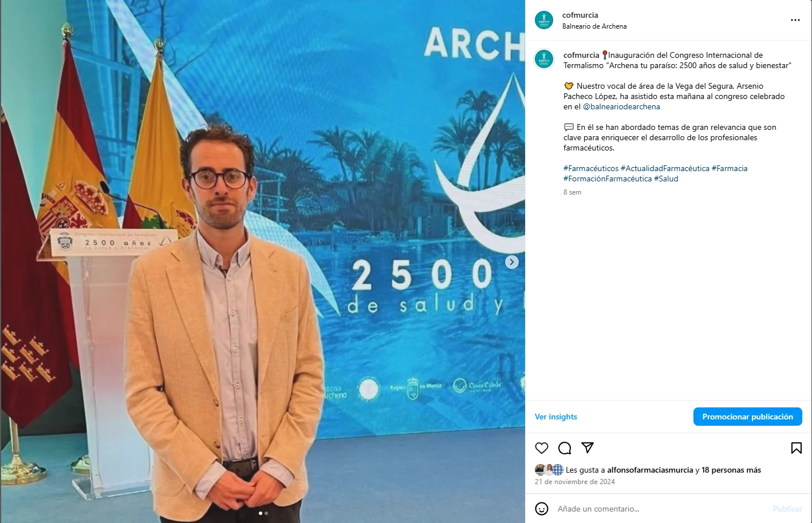Image resolution: width=812 pixels, height=523 pixels.
Task: Click the cofmurcia avatar beside caption
Action: point(544,59)
